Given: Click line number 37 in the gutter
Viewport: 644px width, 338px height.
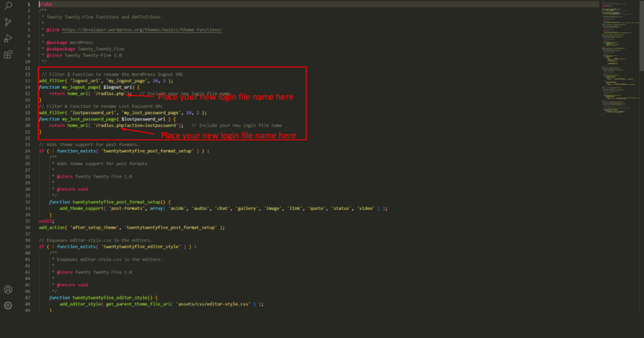Looking at the screenshot, I should (28, 234).
